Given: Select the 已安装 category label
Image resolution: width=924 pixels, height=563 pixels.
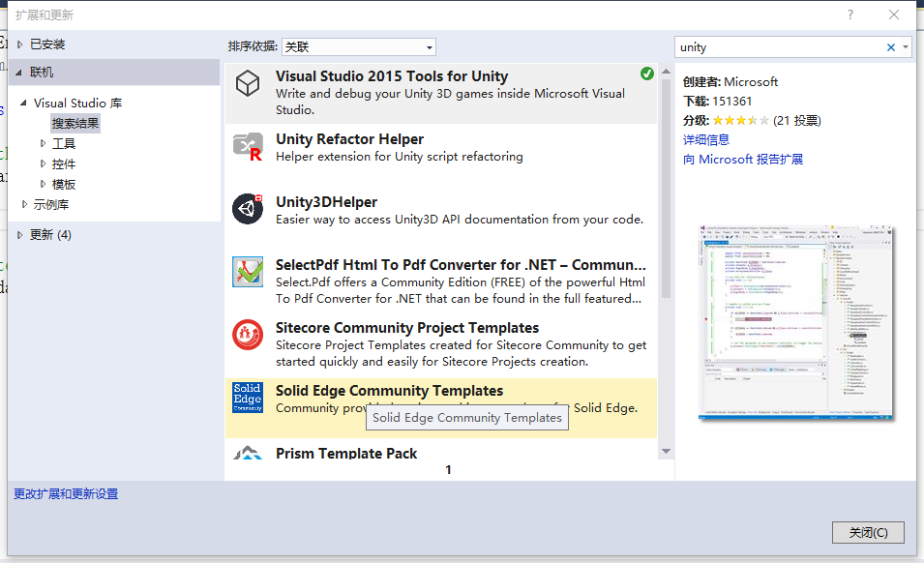Looking at the screenshot, I should point(47,44).
